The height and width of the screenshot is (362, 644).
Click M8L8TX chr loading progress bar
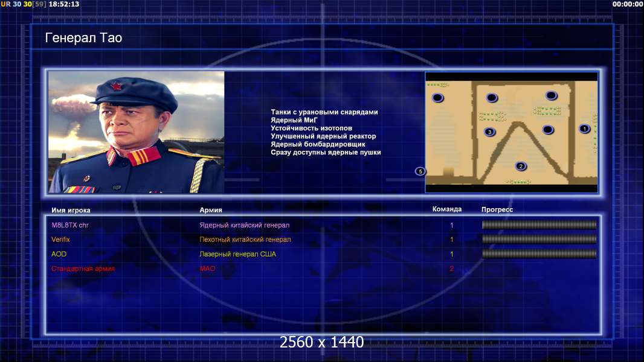click(539, 224)
